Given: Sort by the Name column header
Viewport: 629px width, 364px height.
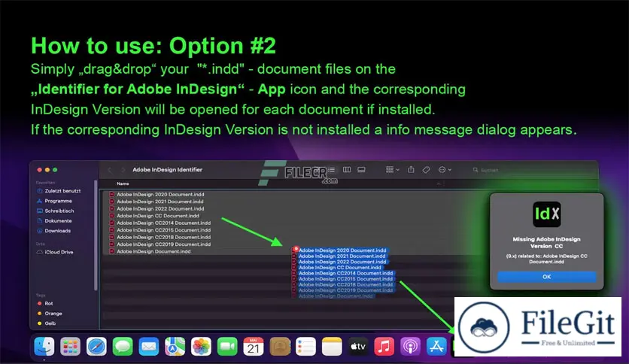Looking at the screenshot, I should 123,184.
